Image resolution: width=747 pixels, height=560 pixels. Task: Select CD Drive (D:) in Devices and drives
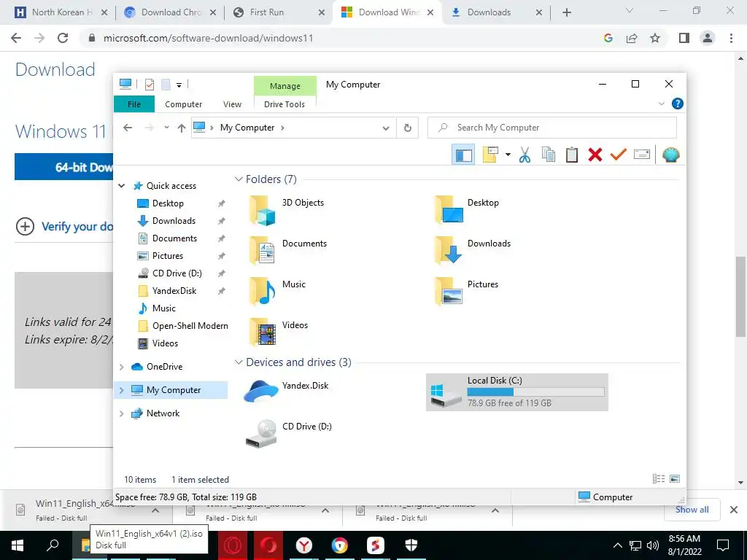289,433
